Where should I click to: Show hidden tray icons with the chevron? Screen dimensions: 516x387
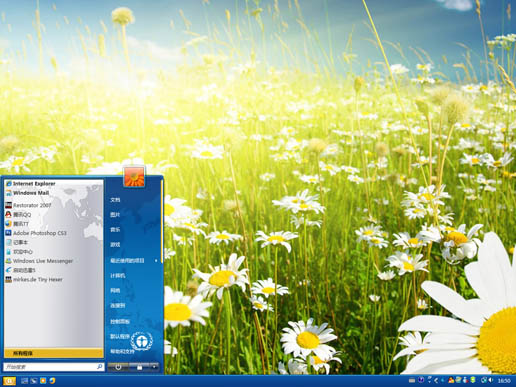(x=436, y=380)
